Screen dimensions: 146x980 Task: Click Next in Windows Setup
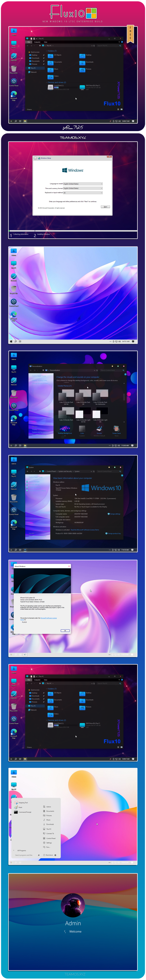tap(105, 207)
